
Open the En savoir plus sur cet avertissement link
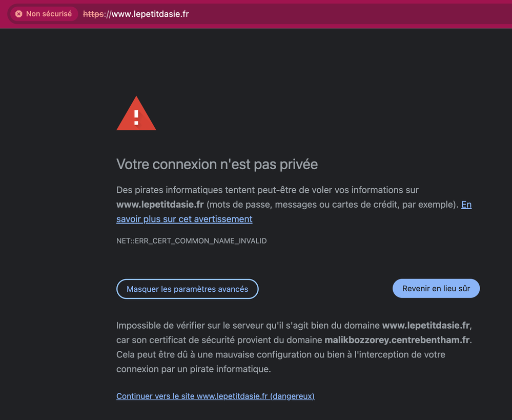(x=185, y=219)
